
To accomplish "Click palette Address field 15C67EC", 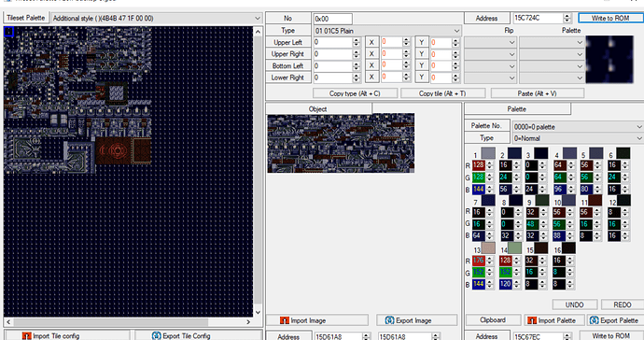I will point(538,336).
